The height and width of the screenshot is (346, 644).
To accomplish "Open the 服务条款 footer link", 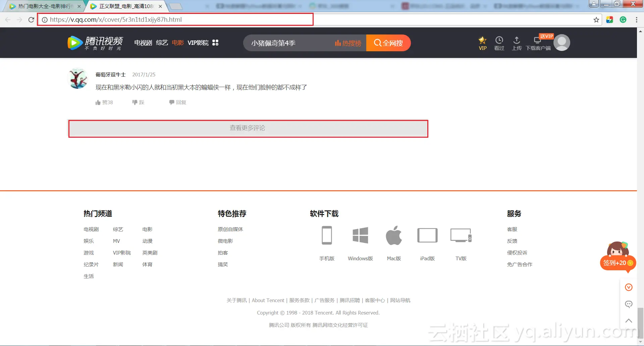I will 300,300.
